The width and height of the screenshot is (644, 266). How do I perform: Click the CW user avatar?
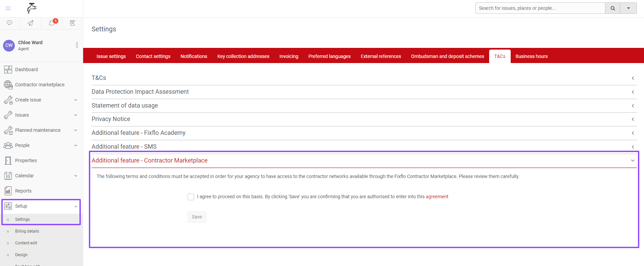click(9, 46)
